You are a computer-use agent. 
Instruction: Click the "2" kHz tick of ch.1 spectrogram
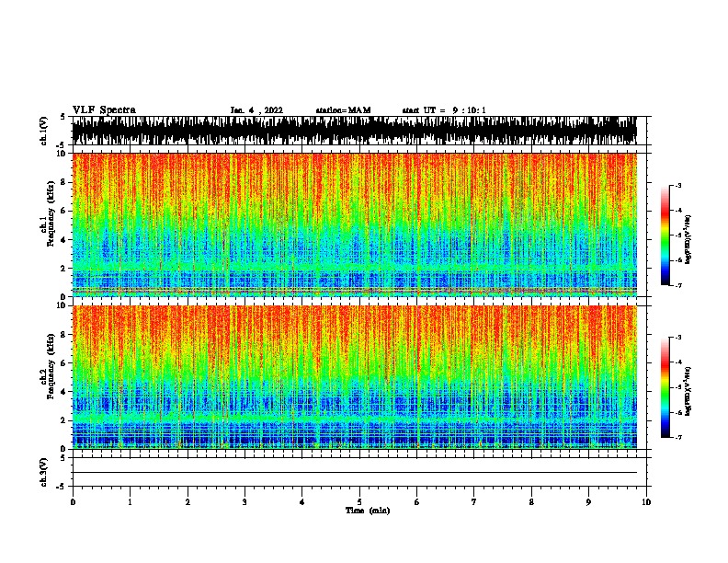64,269
